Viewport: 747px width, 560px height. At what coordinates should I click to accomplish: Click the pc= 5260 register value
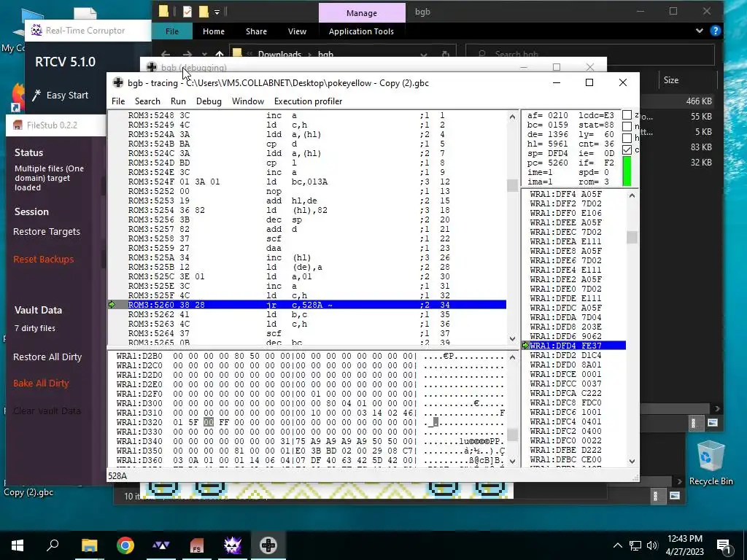click(x=547, y=163)
